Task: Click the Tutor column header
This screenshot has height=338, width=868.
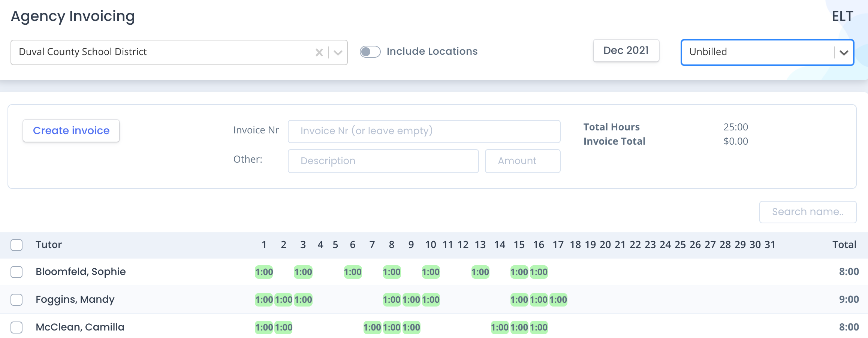Action: (49, 245)
